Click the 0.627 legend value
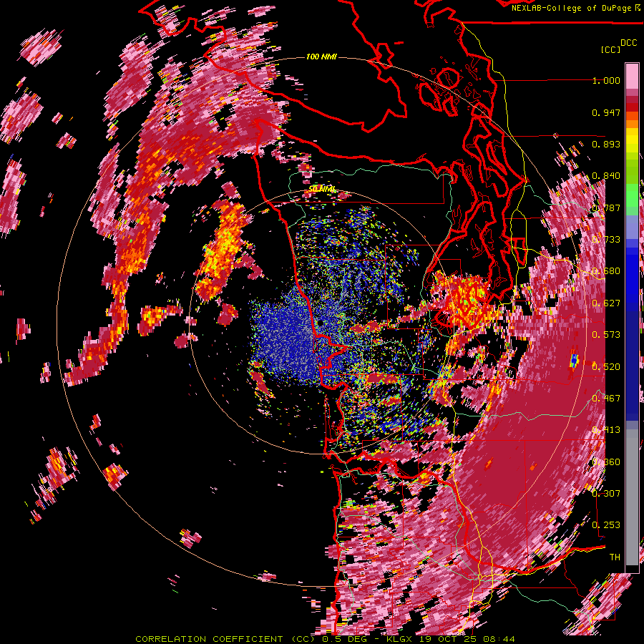Image resolution: width=644 pixels, height=644 pixels. click(x=606, y=303)
